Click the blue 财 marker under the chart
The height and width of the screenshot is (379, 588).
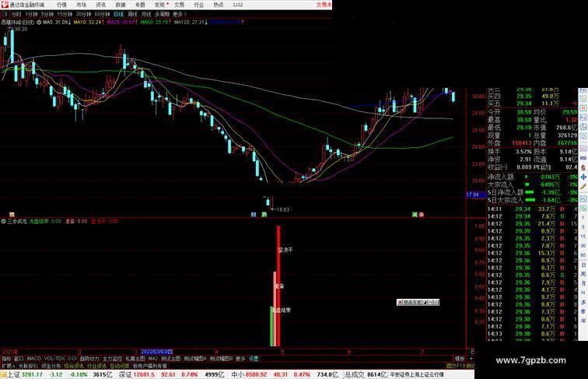254,215
